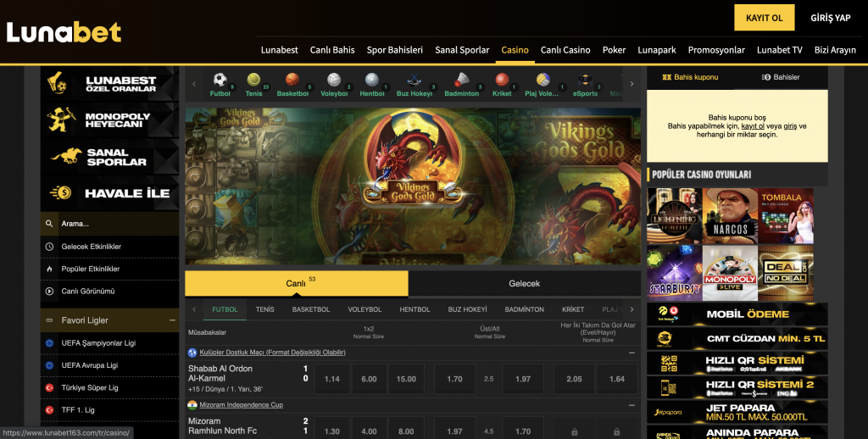Click the Mizoram Independence Cup India flag

(x=192, y=405)
